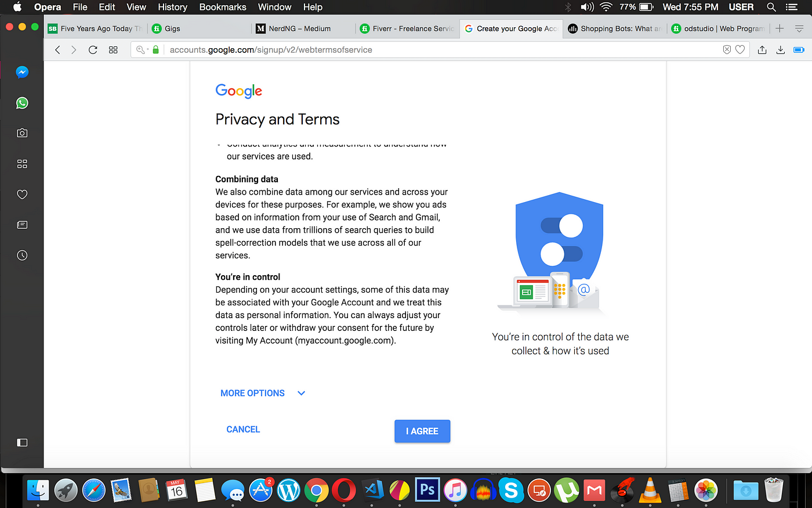Click the snapshot camera sidebar icon

pos(22,133)
